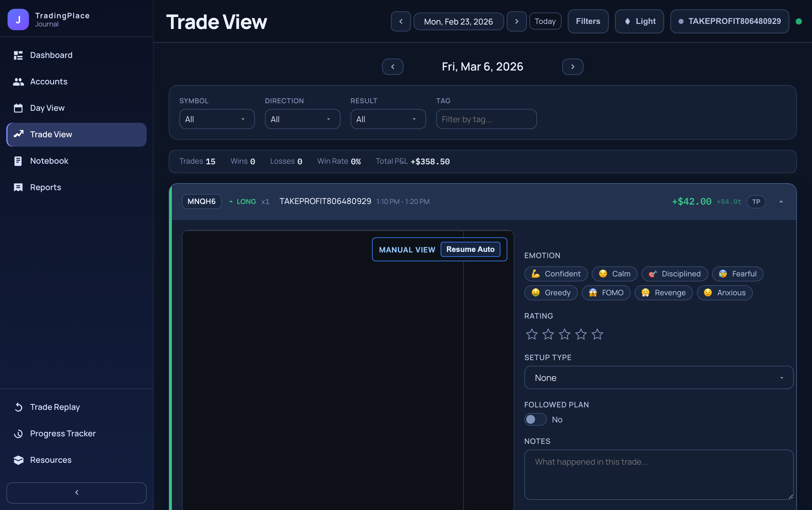The height and width of the screenshot is (510, 812).
Task: Open the Reports panel
Action: 46,187
